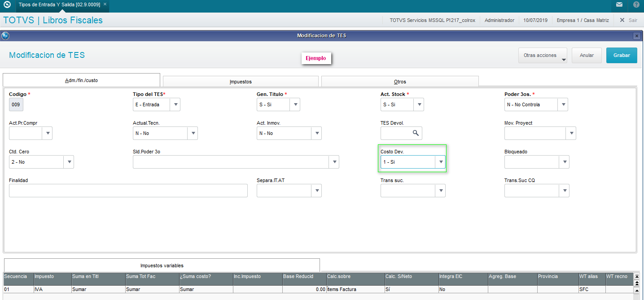Viewport: 644px width, 300px height.
Task: Open the help question mark icon
Action: coord(636,5)
